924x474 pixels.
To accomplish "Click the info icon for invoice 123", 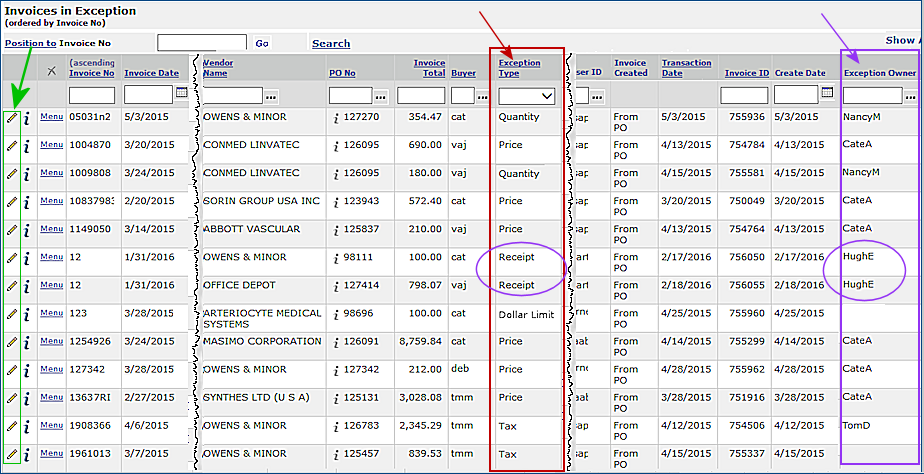I will (x=27, y=314).
